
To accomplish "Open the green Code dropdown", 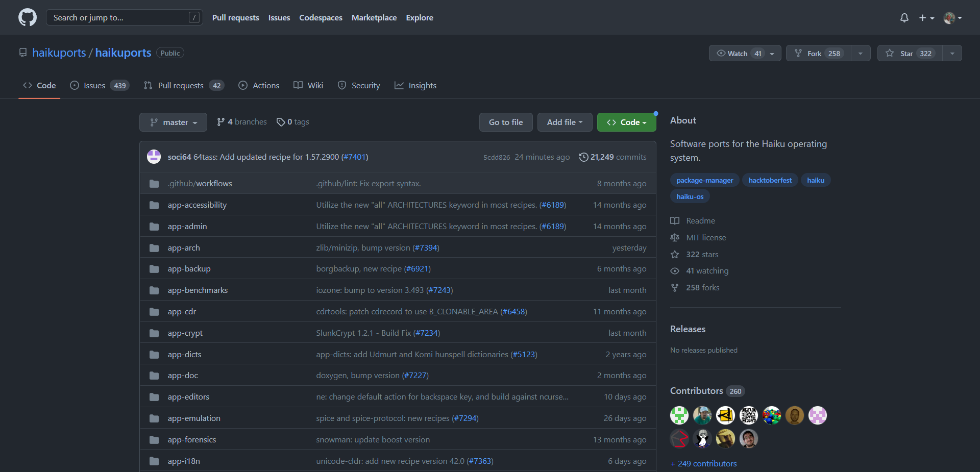I will tap(626, 122).
